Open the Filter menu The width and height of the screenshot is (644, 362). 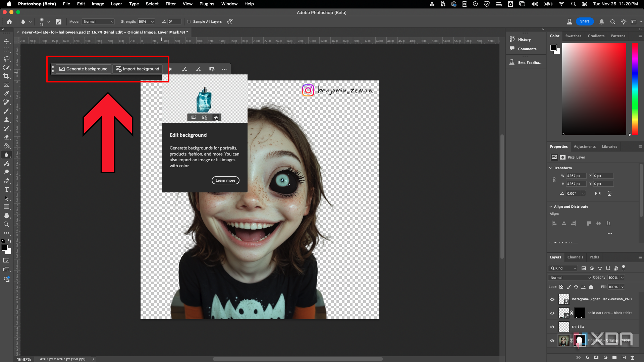[x=170, y=4]
